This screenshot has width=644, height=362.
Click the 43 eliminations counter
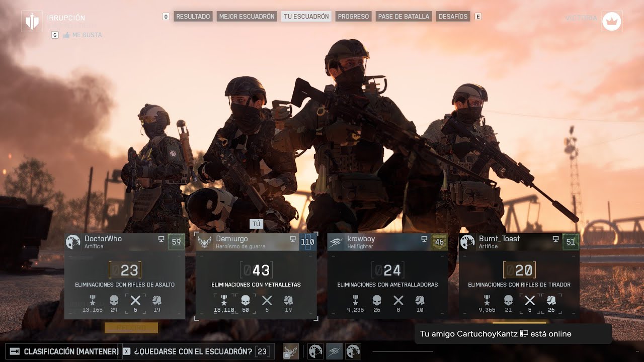pyautogui.click(x=256, y=270)
